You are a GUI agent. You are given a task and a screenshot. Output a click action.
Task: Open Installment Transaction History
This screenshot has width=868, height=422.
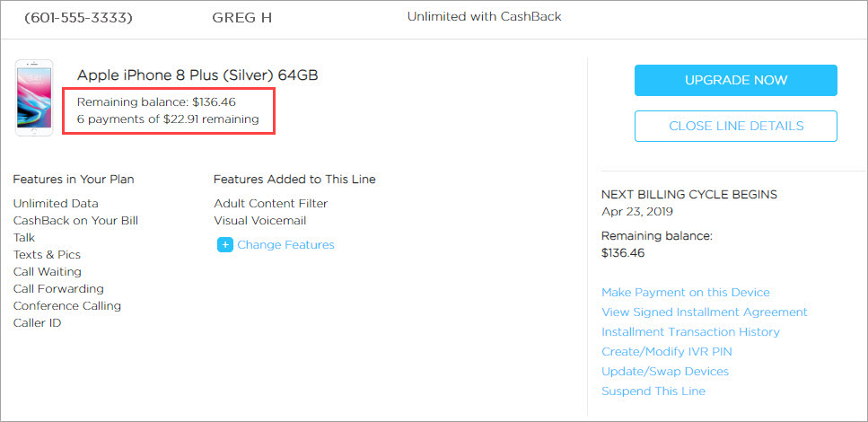(x=690, y=331)
